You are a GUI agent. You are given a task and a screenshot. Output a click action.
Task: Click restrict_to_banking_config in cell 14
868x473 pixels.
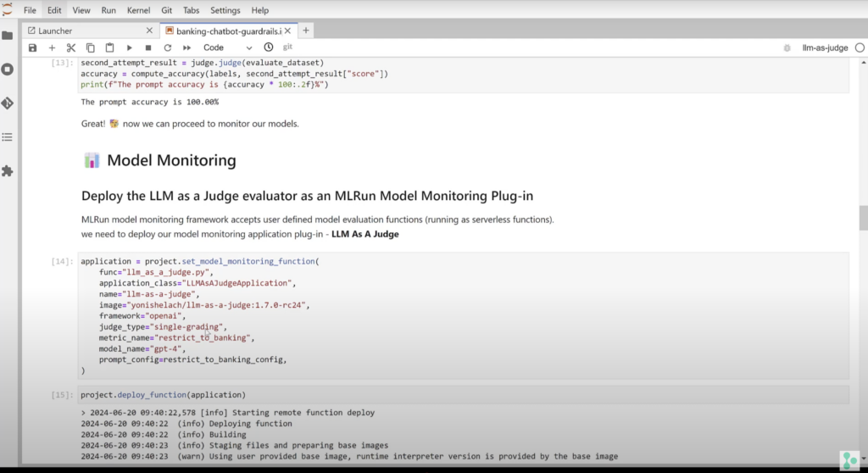click(223, 360)
